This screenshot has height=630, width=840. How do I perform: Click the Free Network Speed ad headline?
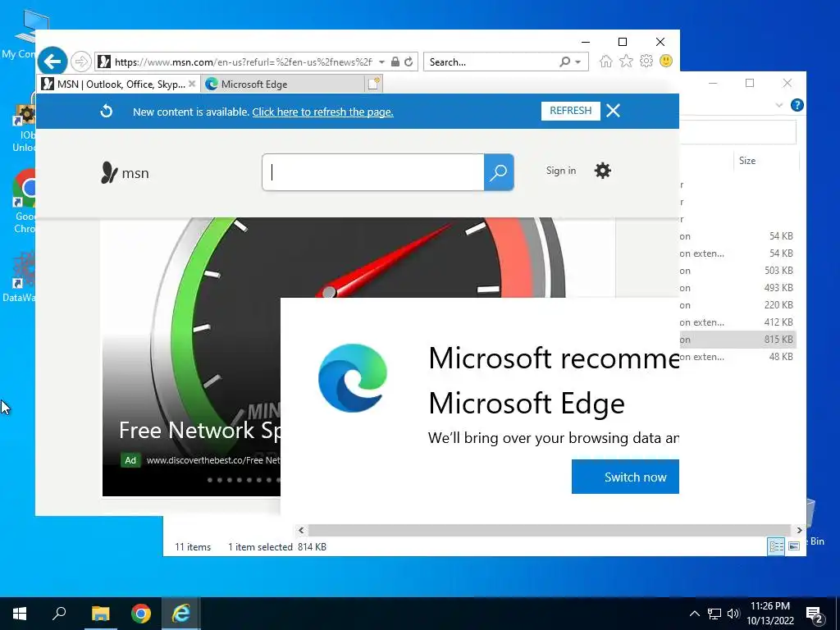pyautogui.click(x=199, y=430)
